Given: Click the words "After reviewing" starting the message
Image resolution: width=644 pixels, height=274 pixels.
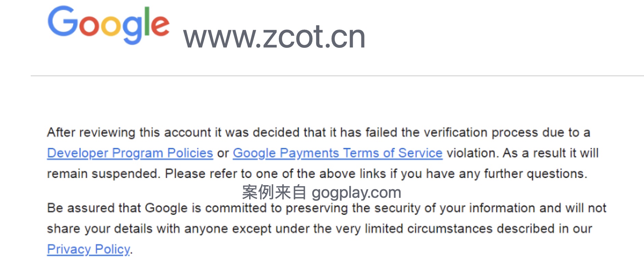Looking at the screenshot, I should pyautogui.click(x=91, y=133).
